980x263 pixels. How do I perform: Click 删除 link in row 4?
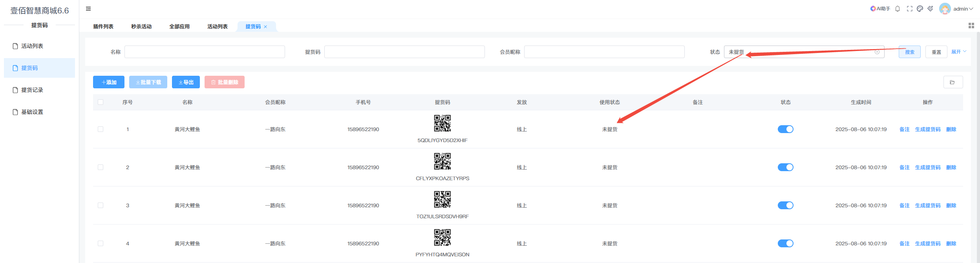coord(951,243)
